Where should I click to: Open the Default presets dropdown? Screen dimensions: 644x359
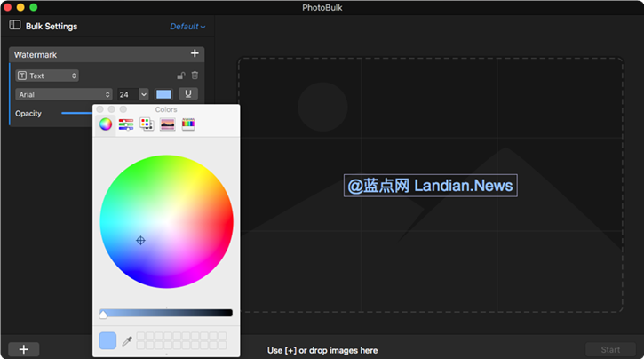[187, 27]
